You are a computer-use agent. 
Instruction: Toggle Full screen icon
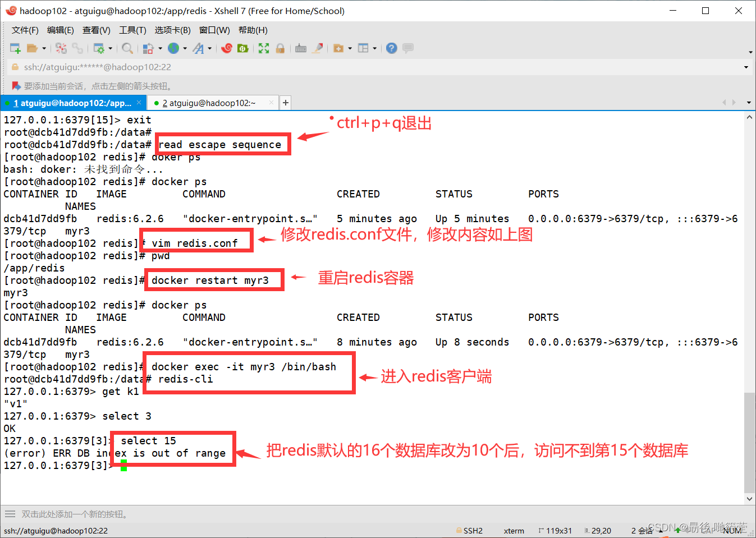tap(264, 49)
